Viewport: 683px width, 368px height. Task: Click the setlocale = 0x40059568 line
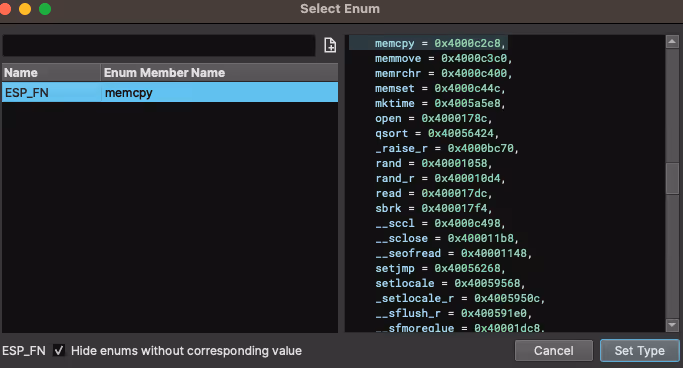[450, 284]
